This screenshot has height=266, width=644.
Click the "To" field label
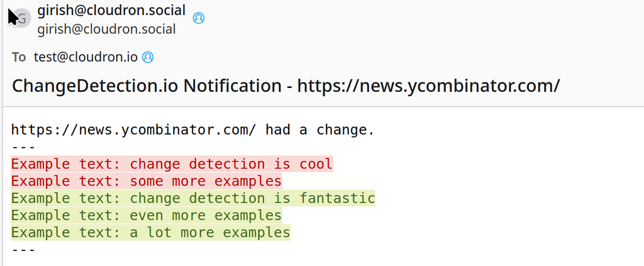[19, 57]
